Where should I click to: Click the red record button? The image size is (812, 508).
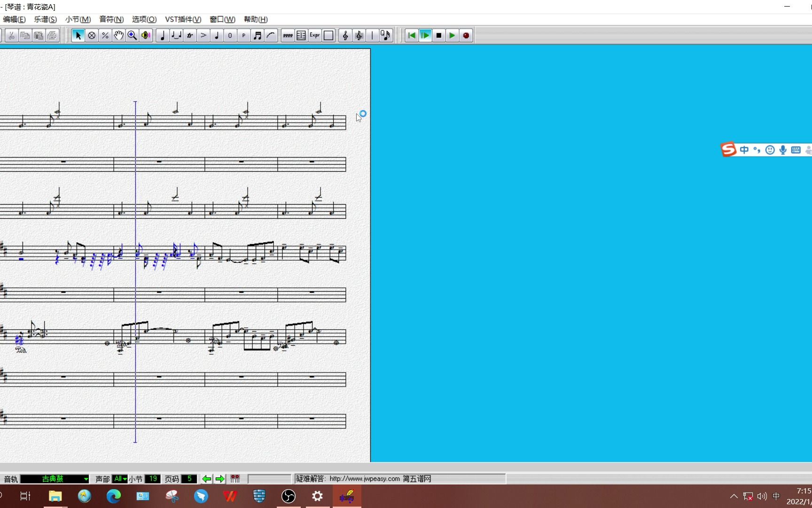[466, 35]
